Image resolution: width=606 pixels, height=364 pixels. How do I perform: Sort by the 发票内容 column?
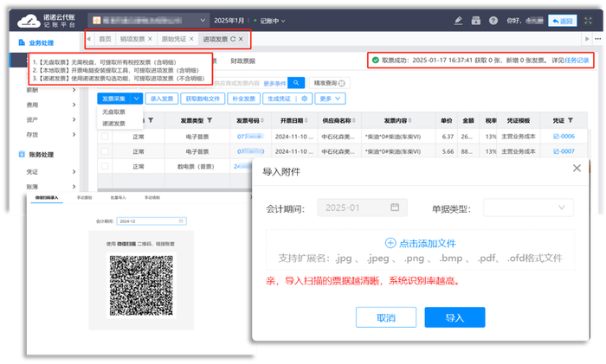click(410, 120)
